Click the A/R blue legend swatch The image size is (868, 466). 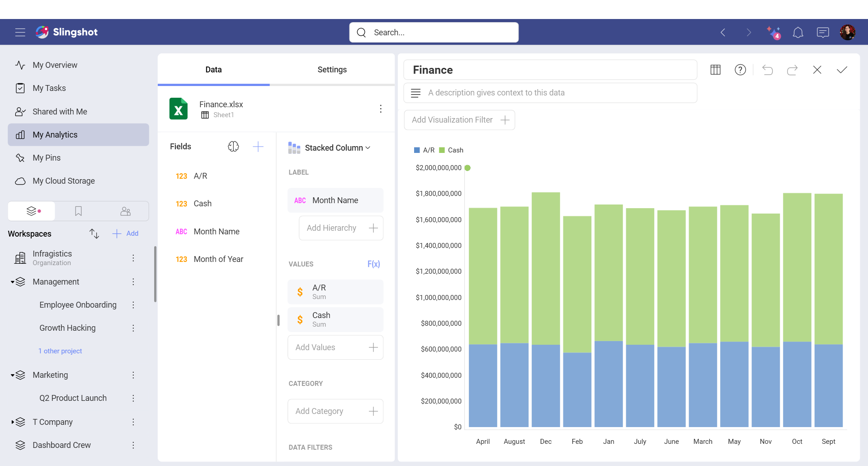[x=417, y=150]
